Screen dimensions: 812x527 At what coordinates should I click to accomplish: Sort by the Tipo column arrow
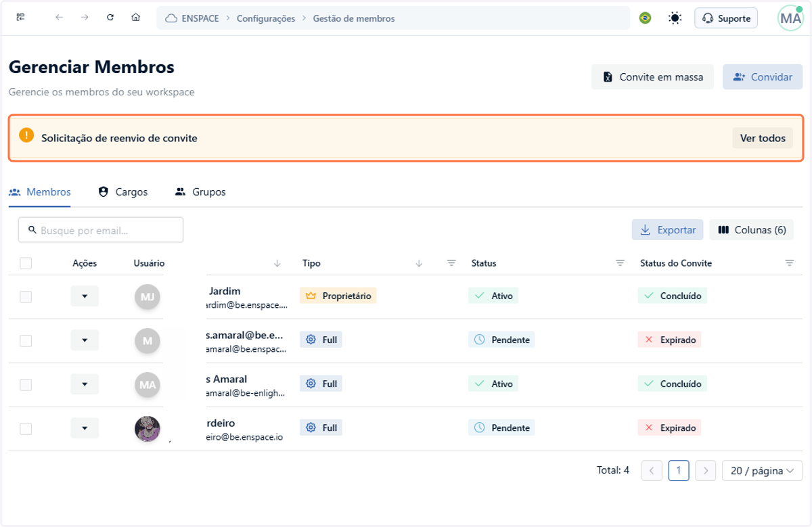click(419, 263)
